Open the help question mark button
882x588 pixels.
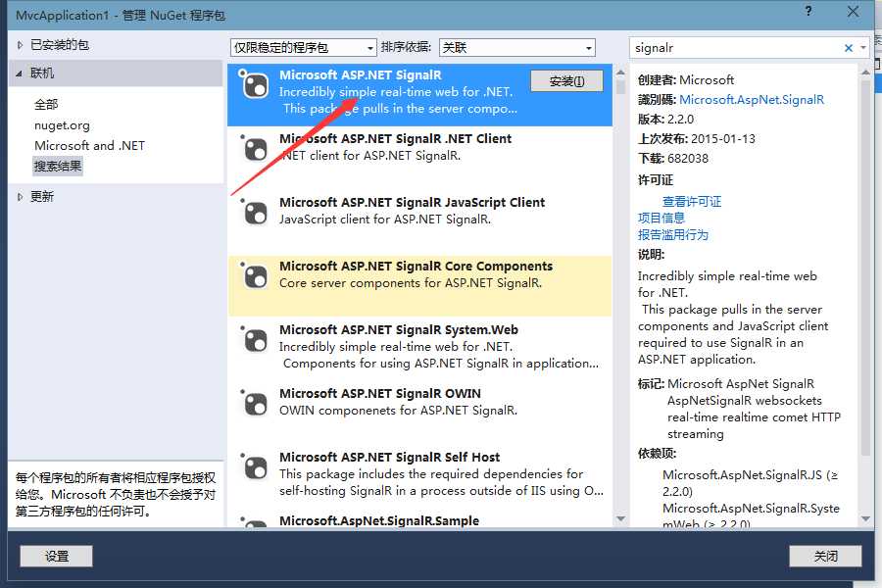808,11
